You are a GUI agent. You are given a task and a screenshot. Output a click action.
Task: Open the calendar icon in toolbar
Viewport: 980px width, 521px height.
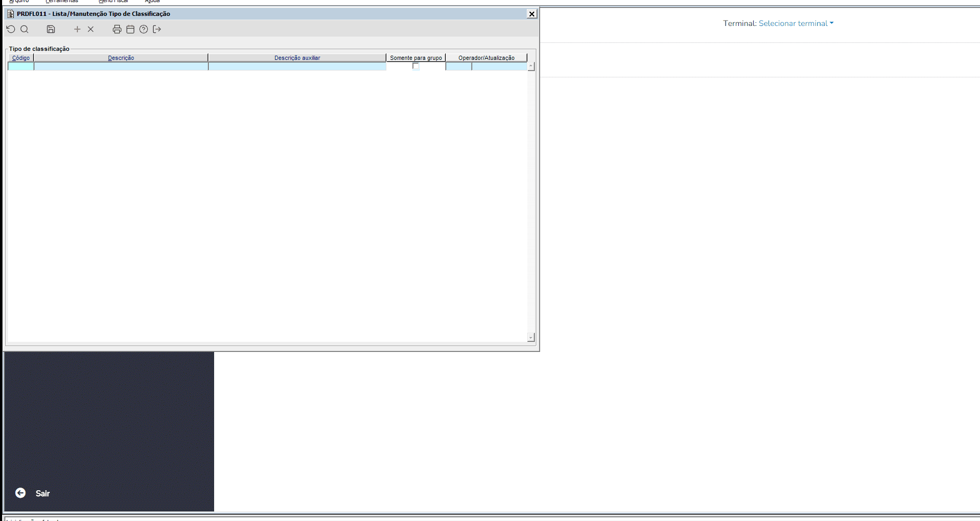(130, 29)
